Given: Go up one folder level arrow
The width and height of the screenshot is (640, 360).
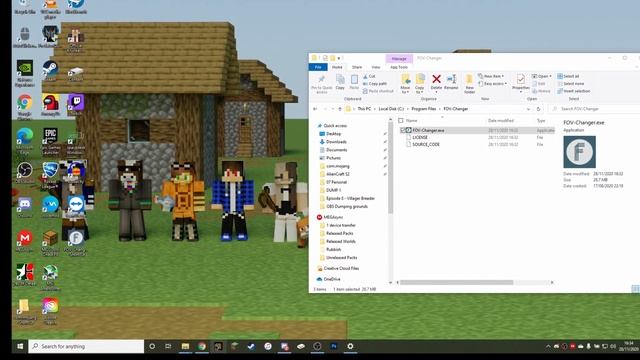Looking at the screenshot, I should 340,109.
